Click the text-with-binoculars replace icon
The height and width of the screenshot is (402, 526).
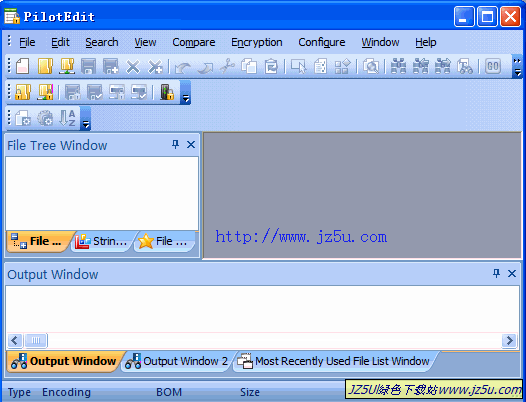(x=465, y=66)
